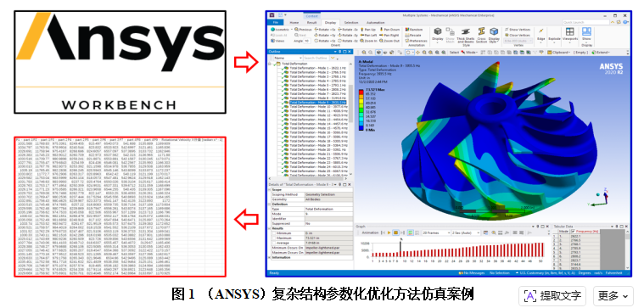Switch to the Automation ribbon tab
The width and height of the screenshot is (644, 308).
point(375,23)
